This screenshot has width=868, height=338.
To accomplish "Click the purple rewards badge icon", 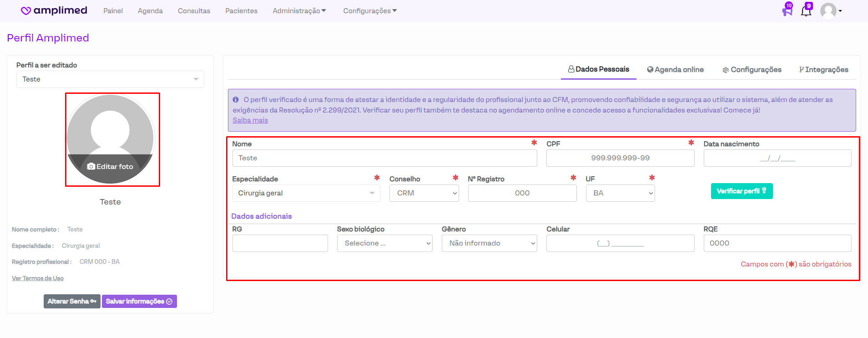I will 787,11.
